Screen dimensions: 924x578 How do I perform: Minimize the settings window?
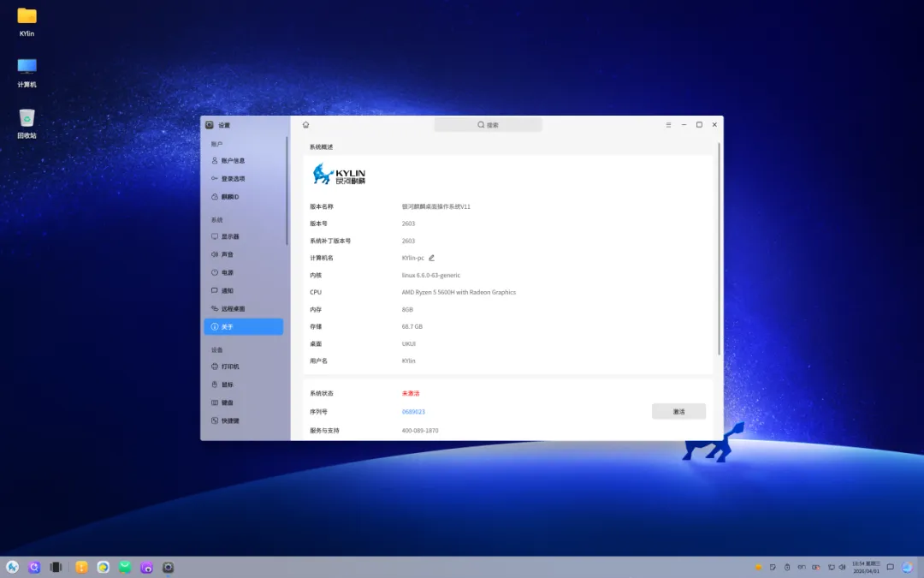[x=684, y=125]
